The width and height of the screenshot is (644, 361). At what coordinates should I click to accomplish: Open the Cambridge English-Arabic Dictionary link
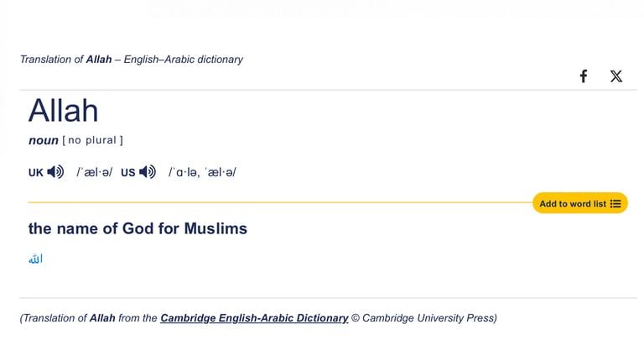(x=254, y=318)
